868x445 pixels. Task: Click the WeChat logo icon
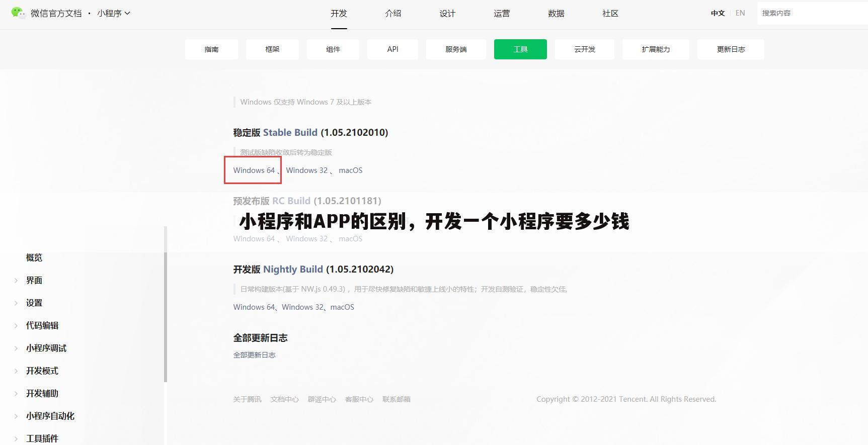click(18, 13)
